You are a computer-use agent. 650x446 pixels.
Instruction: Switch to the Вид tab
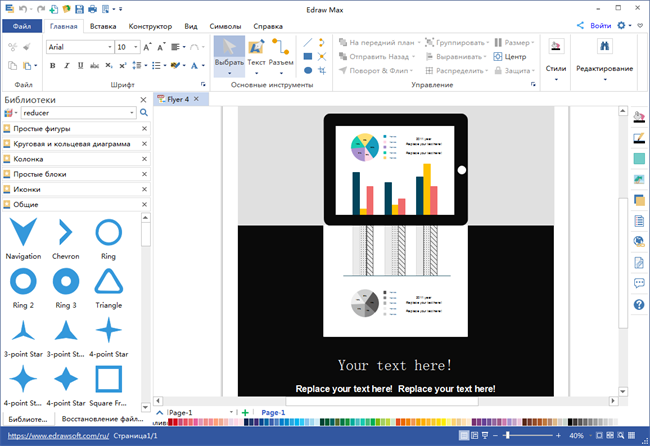[191, 26]
